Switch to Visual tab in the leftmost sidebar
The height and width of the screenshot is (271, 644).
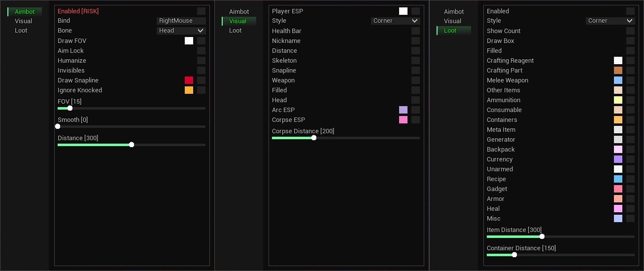pyautogui.click(x=23, y=21)
